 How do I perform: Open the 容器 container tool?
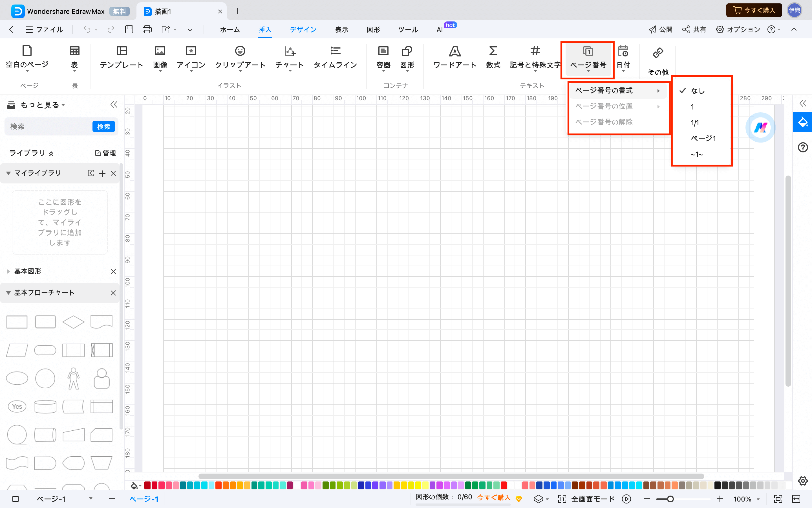[x=383, y=58]
